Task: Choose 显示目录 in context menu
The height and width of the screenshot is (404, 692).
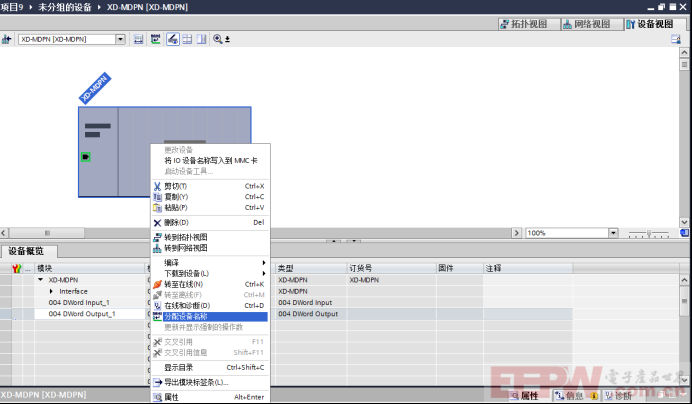Action: (x=210, y=367)
